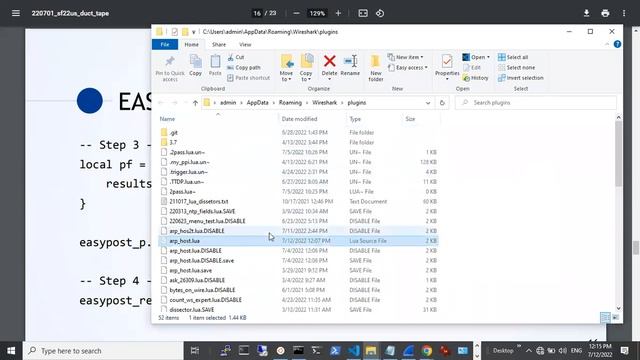Download the PDF document

pos(587,13)
